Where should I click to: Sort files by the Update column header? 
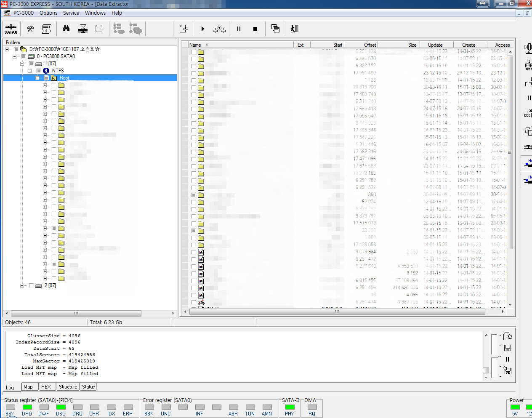click(436, 45)
